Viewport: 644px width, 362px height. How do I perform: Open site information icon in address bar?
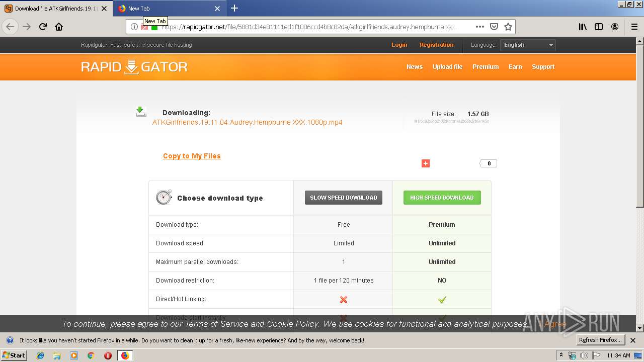134,27
